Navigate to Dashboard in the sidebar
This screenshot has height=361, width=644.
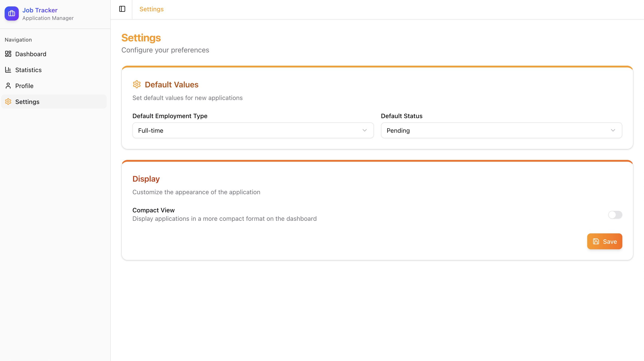(31, 54)
